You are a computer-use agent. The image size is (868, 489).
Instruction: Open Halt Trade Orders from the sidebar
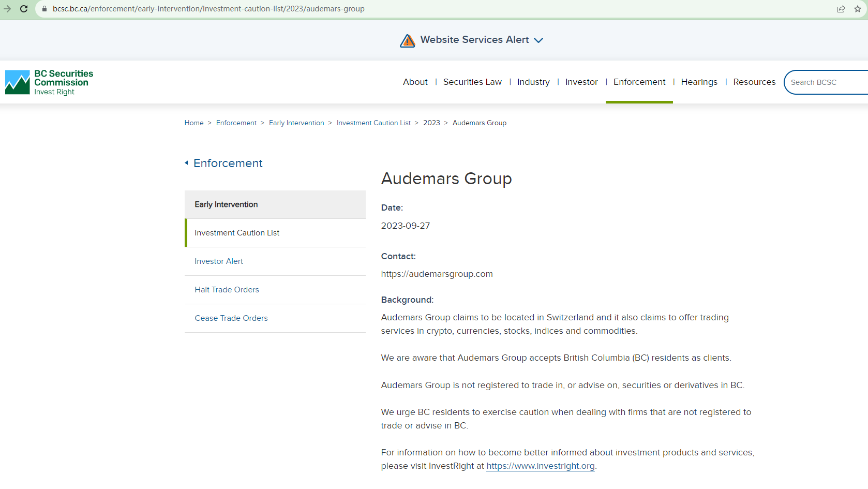227,289
